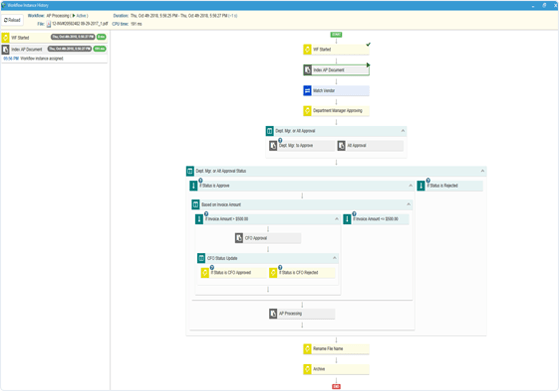Viewport: 560px width, 391px height.
Task: Select the Department Manager Approving label
Action: (x=338, y=111)
